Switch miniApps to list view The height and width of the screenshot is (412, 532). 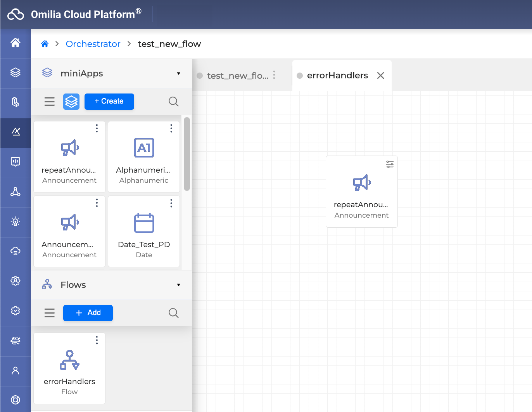pyautogui.click(x=50, y=102)
